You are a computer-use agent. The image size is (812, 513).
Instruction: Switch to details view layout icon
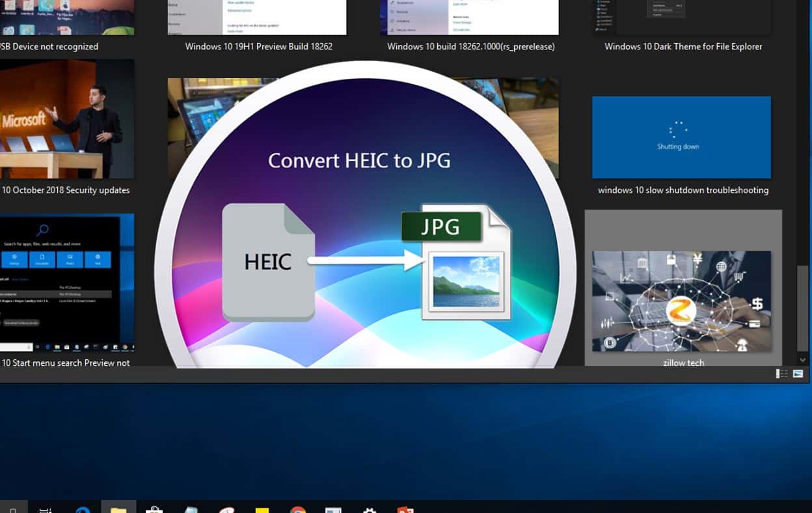tap(781, 374)
